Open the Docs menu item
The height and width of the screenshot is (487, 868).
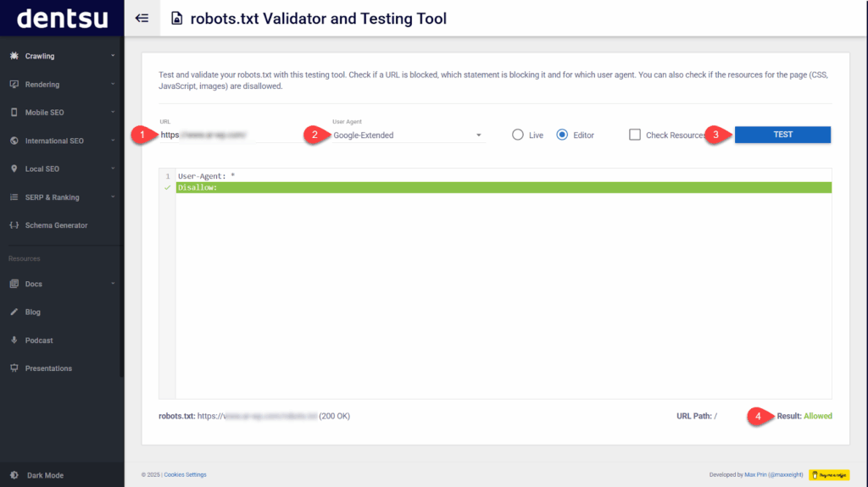point(62,284)
